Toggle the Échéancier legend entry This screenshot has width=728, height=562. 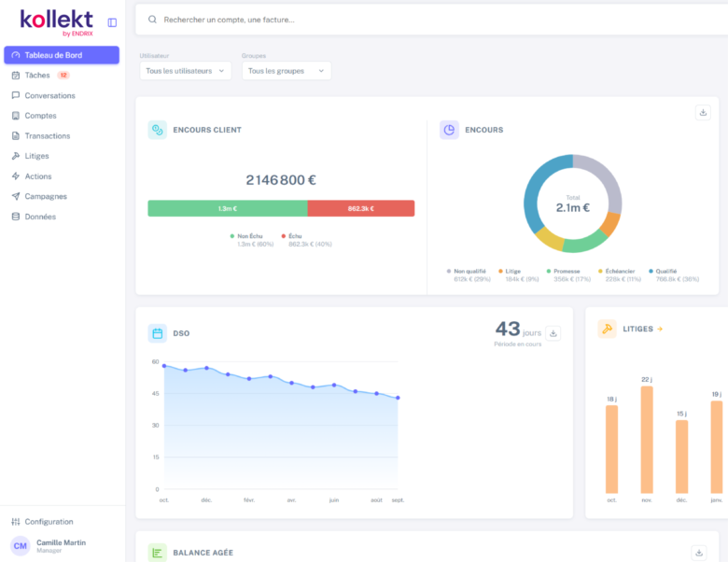click(x=620, y=275)
